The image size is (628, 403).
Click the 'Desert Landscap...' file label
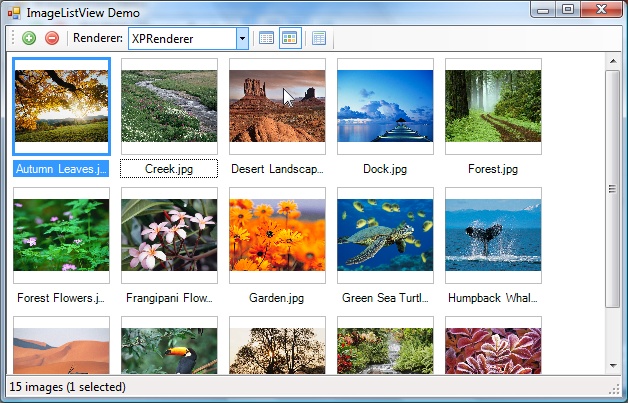(277, 169)
